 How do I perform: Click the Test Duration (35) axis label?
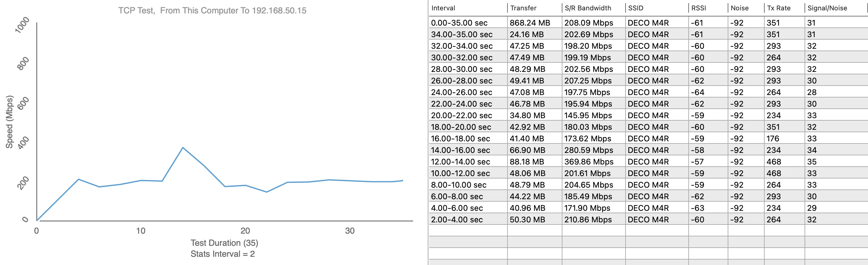[x=224, y=243]
